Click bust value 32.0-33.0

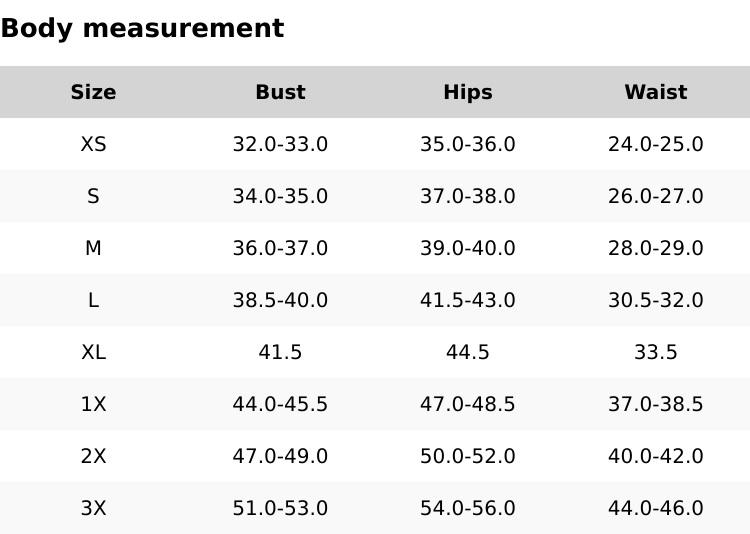[x=280, y=145]
